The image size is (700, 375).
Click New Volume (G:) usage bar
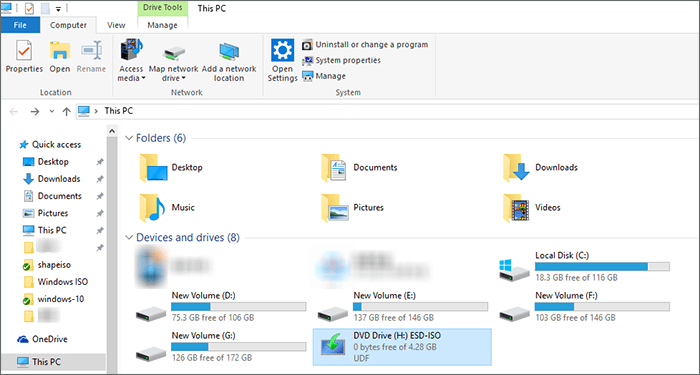pos(239,347)
